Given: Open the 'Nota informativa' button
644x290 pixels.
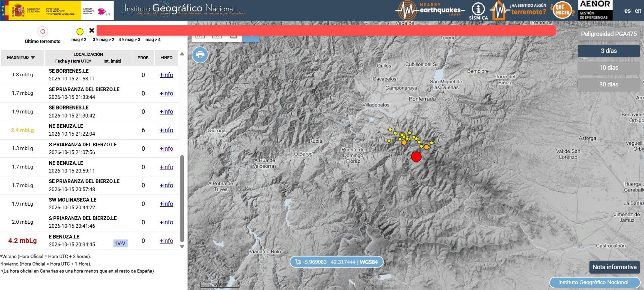Looking at the screenshot, I should (x=614, y=267).
